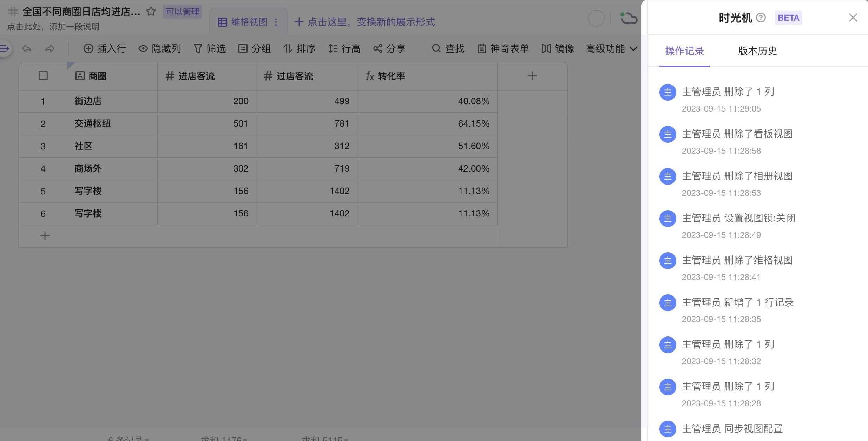Click the 时光机 help question icon
Image resolution: width=868 pixels, height=441 pixels.
tap(761, 18)
